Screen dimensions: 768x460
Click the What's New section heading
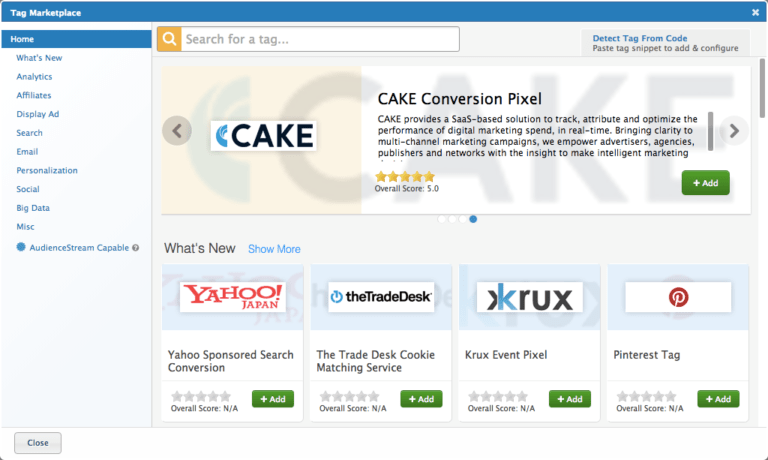point(200,248)
